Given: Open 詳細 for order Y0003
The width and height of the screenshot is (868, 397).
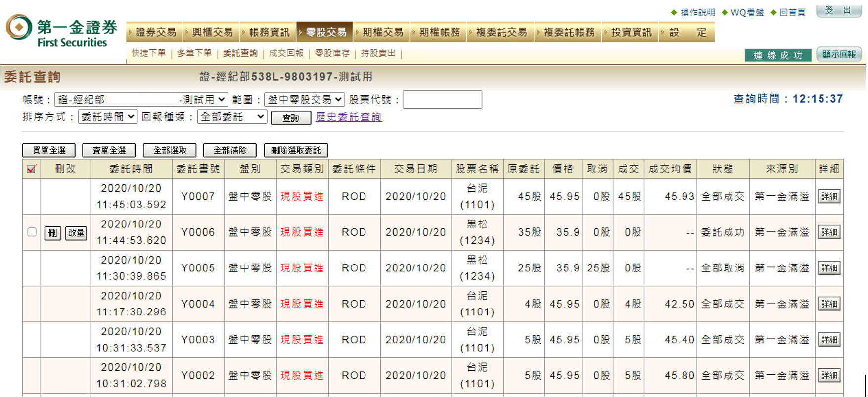Looking at the screenshot, I should (829, 340).
